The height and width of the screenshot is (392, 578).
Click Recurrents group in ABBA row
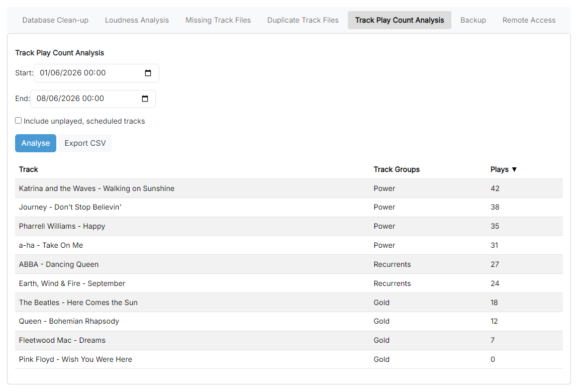click(392, 264)
